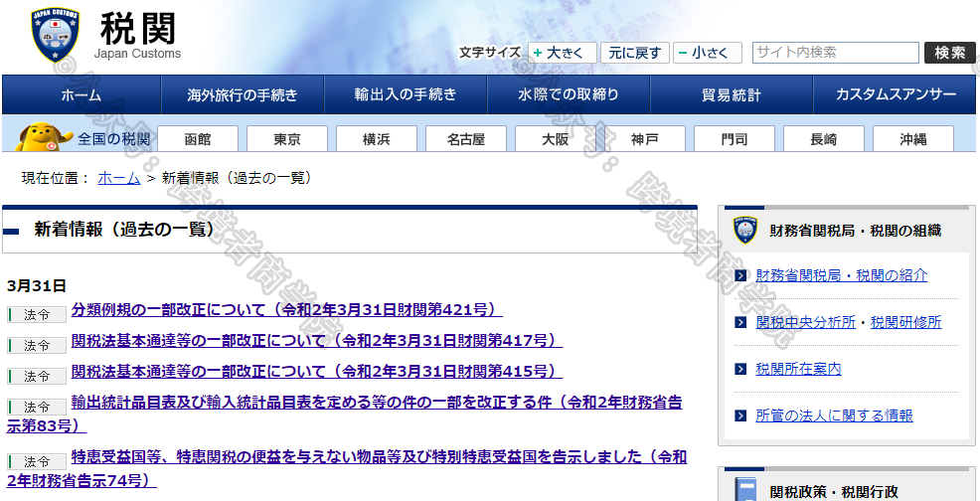Increase text size with 大きく button
This screenshot has height=501, width=980.
tap(563, 53)
